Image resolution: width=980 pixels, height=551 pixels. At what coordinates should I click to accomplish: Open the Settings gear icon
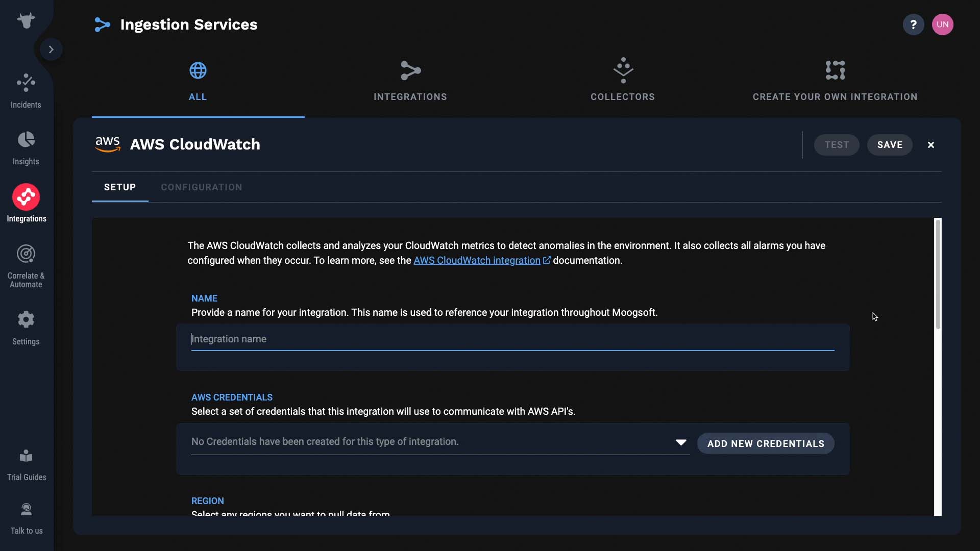pos(26,320)
